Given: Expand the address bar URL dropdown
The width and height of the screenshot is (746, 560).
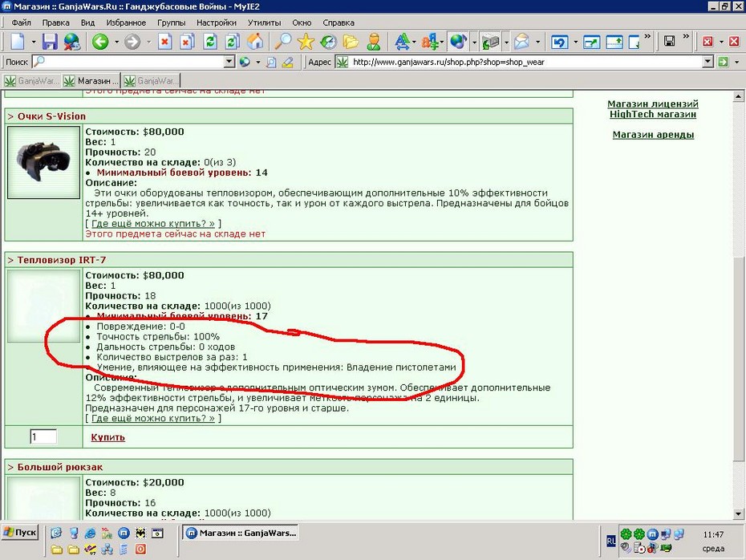Looking at the screenshot, I should (x=707, y=62).
